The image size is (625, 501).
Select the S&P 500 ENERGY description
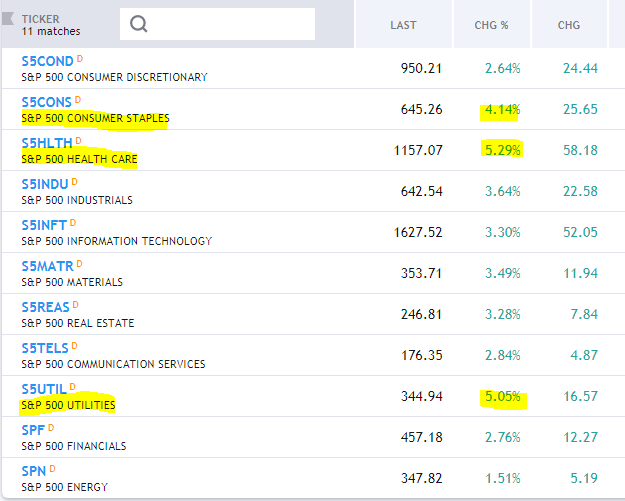tap(65, 487)
